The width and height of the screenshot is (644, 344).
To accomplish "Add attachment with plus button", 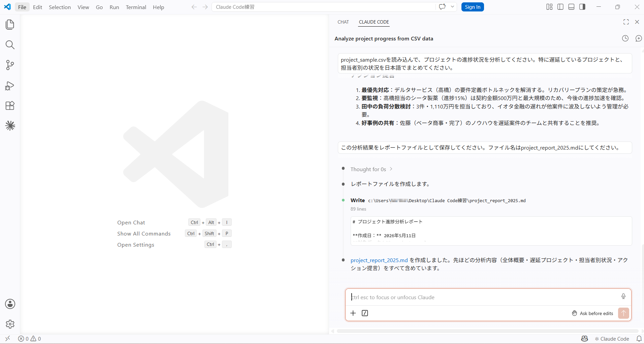I will pyautogui.click(x=353, y=313).
